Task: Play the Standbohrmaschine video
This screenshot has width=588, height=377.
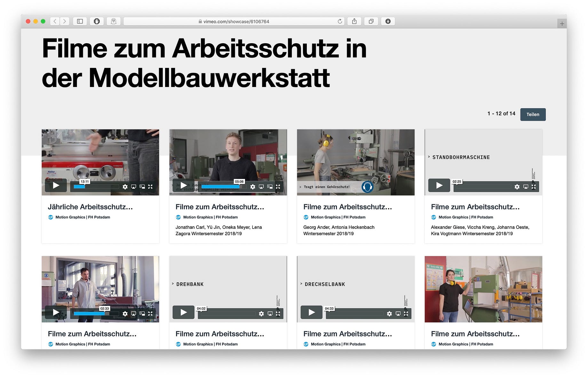Action: click(439, 186)
